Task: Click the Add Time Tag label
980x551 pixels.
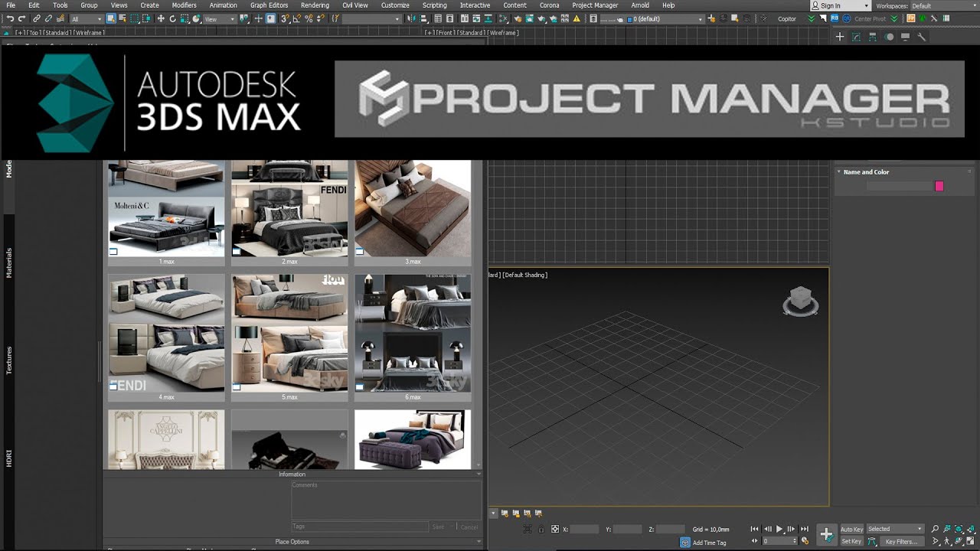Action: click(710, 543)
